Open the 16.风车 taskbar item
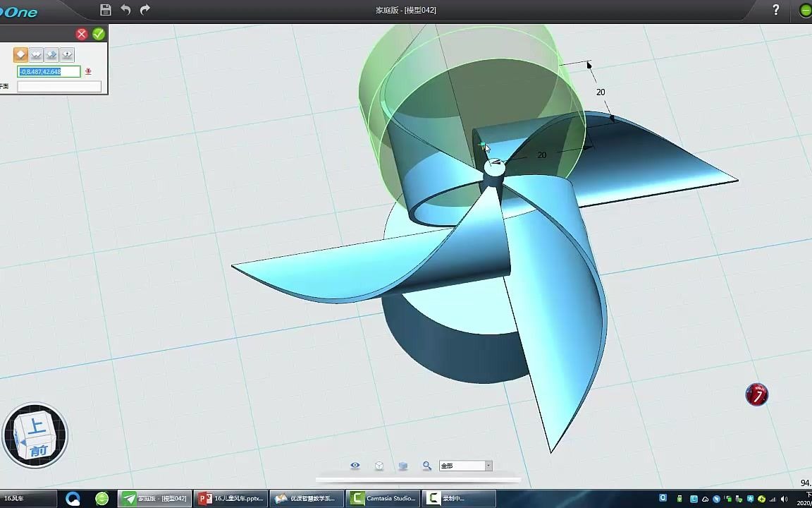 (x=28, y=499)
